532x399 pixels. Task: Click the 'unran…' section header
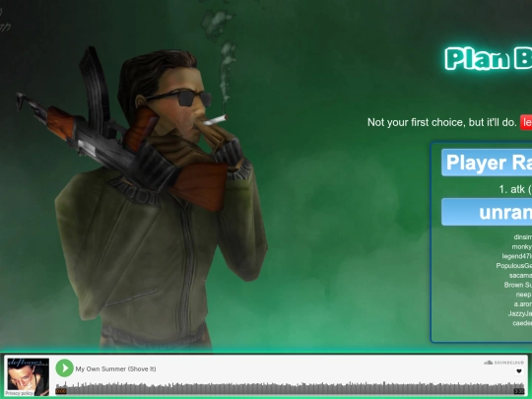(487, 212)
